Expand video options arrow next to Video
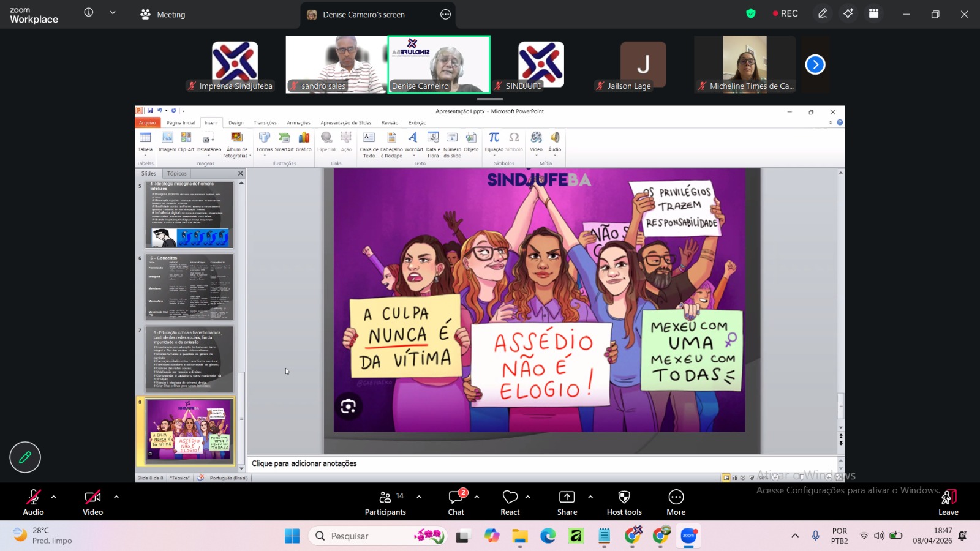 point(116,497)
